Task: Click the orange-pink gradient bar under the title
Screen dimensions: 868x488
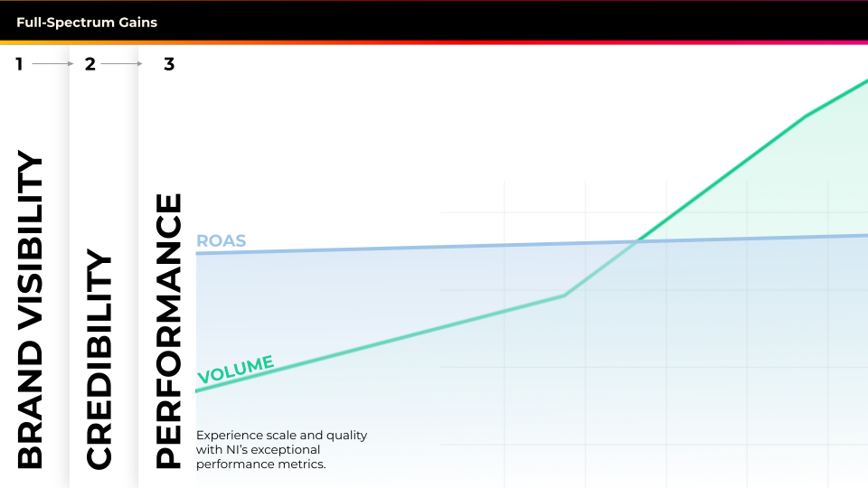Action: pyautogui.click(x=434, y=42)
